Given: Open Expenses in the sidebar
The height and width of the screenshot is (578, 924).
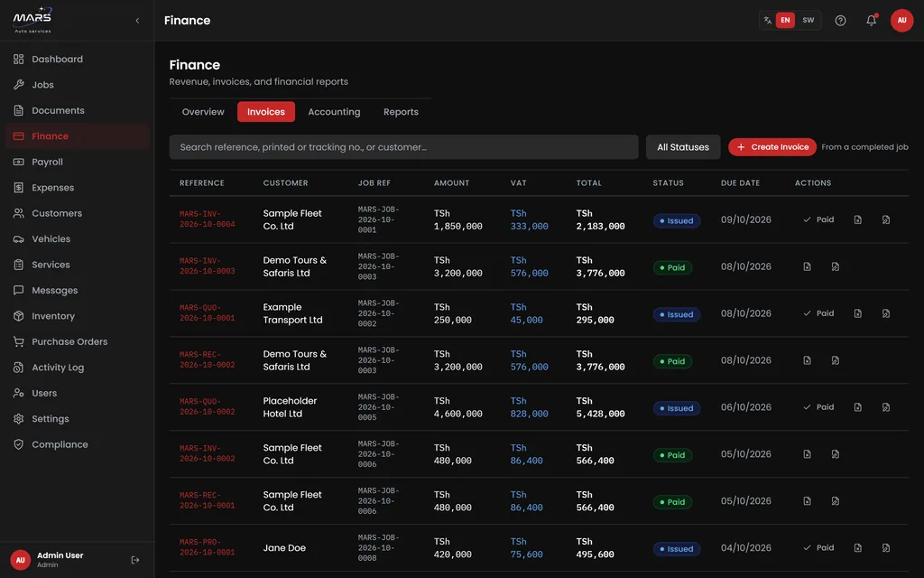Looking at the screenshot, I should 78,188.
